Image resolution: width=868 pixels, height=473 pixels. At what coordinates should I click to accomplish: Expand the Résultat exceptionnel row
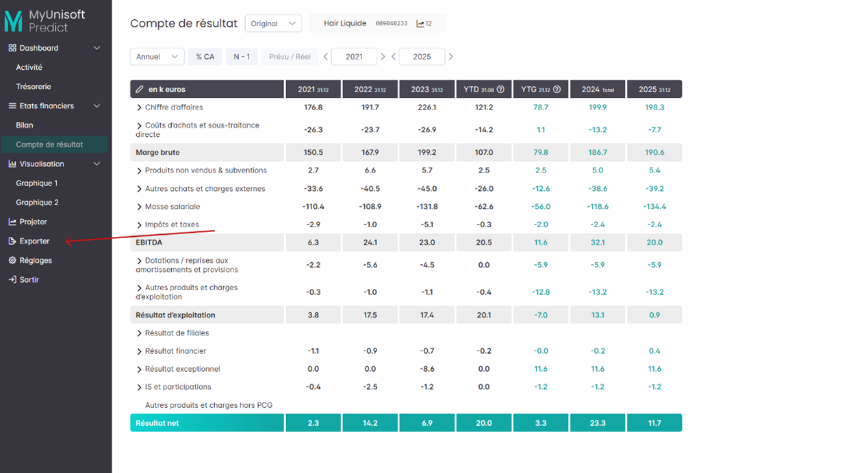click(x=140, y=369)
